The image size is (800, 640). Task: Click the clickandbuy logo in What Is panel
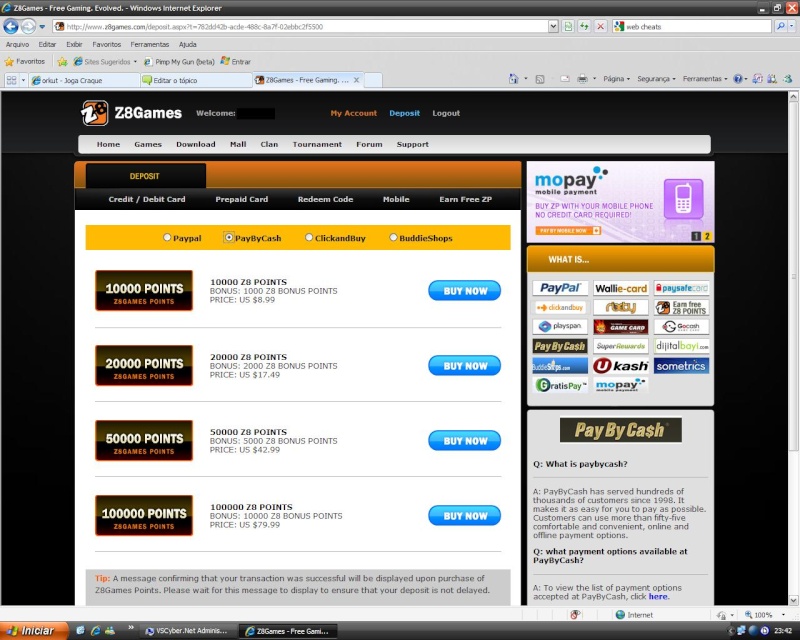(560, 307)
